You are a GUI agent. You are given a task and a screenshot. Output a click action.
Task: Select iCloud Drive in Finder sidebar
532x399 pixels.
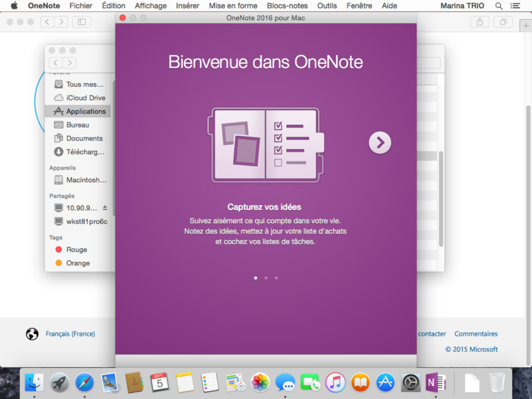point(78,98)
